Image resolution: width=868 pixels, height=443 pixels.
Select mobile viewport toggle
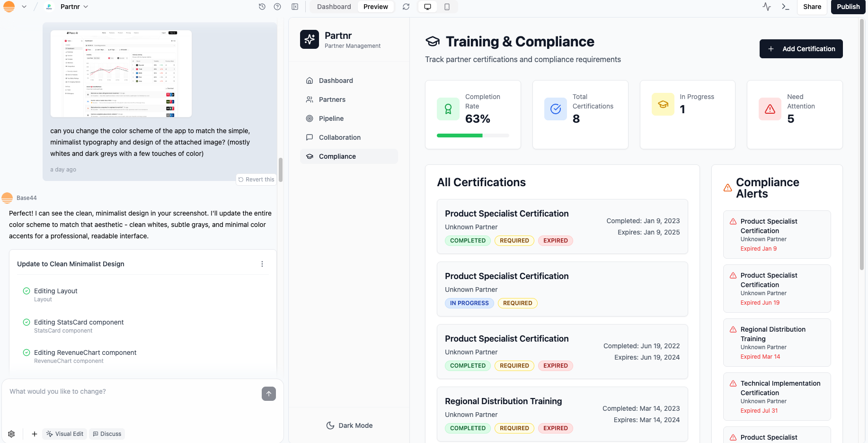coord(447,7)
